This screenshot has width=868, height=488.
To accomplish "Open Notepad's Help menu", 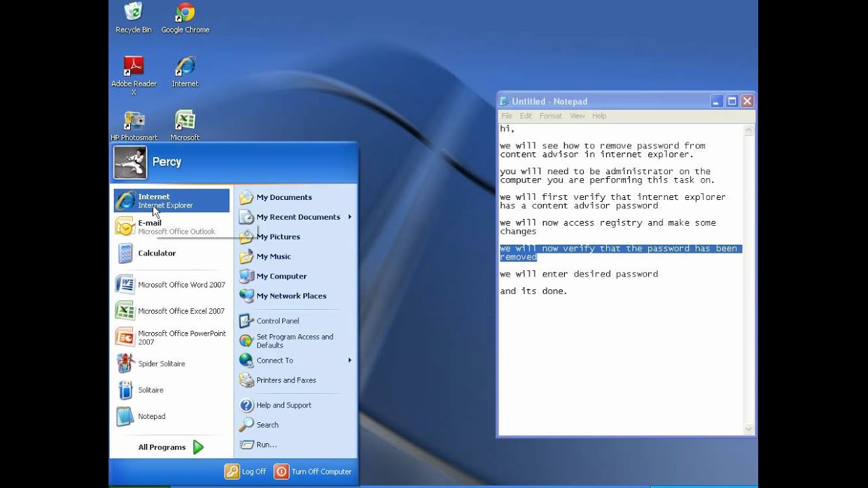I will coord(599,116).
